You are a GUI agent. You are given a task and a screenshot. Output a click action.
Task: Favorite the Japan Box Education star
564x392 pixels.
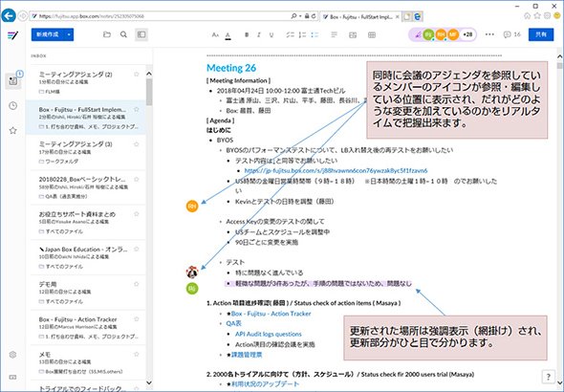tap(137, 249)
